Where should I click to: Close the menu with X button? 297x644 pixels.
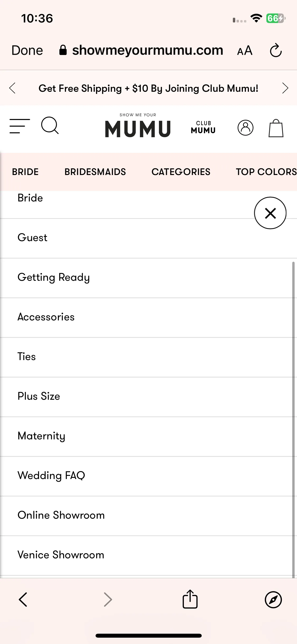270,213
